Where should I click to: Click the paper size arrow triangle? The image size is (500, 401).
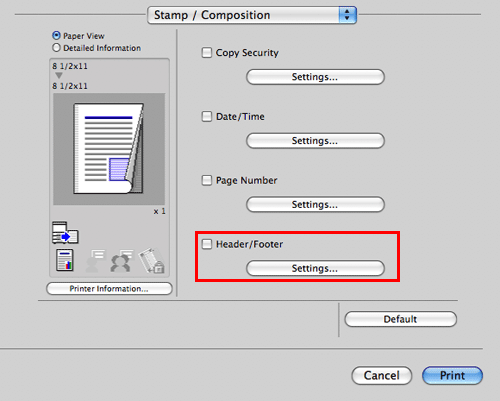click(59, 76)
